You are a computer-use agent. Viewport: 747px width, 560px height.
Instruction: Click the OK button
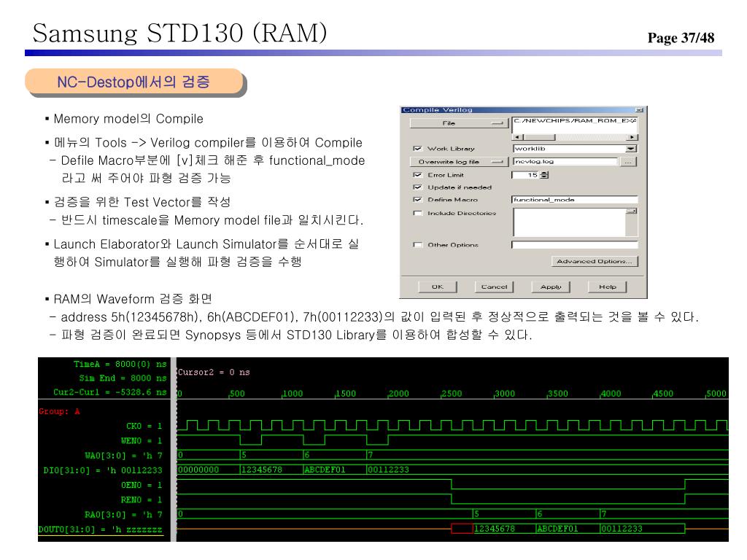click(438, 287)
